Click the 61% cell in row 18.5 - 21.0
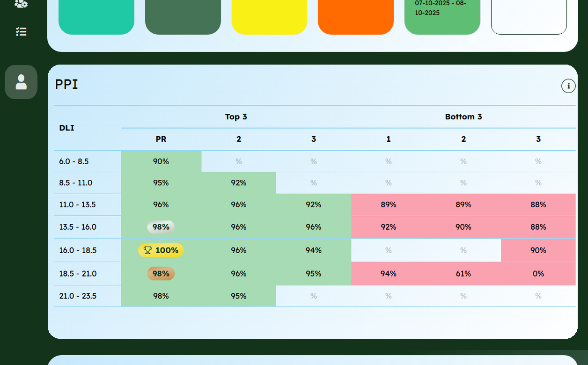The image size is (588, 365). [463, 274]
